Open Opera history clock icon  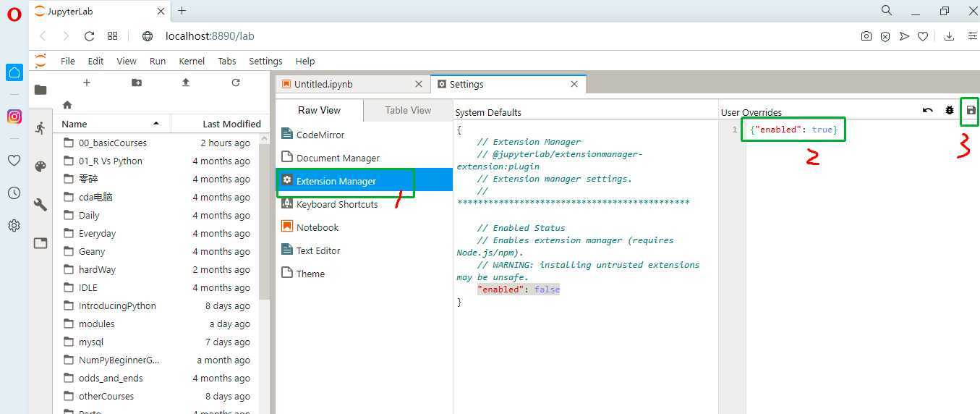point(14,193)
